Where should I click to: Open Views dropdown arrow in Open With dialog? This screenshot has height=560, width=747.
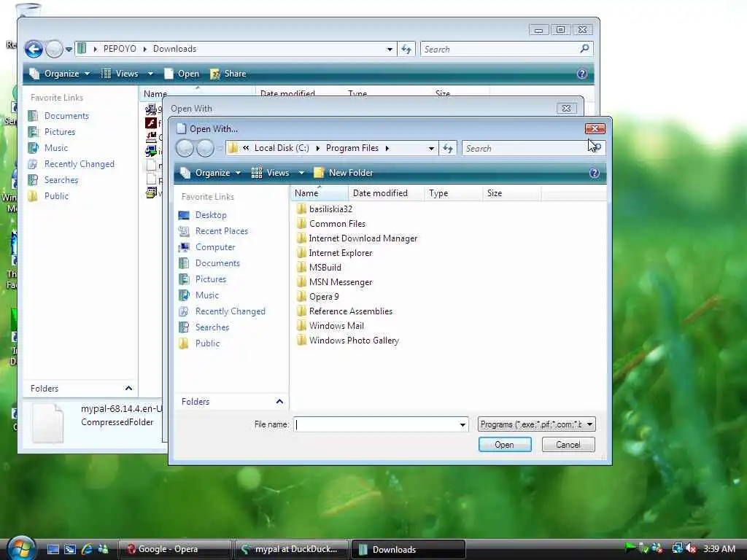click(301, 173)
